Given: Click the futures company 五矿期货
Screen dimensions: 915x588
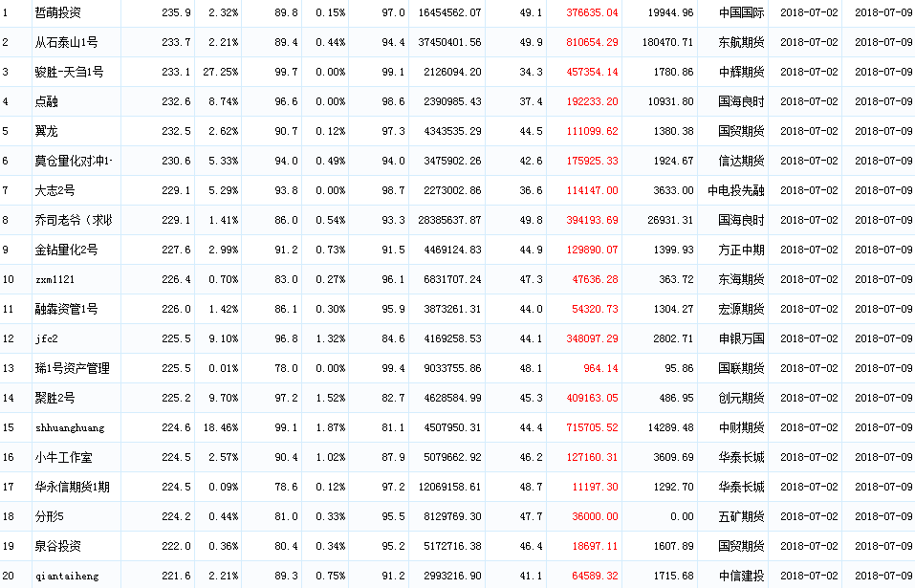Looking at the screenshot, I should pos(741,516).
